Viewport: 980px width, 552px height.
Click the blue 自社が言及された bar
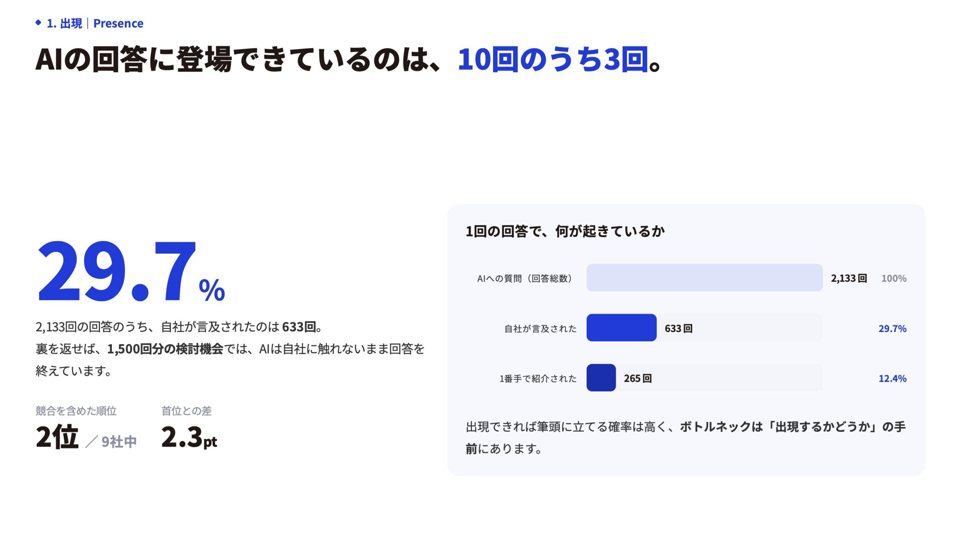pyautogui.click(x=621, y=328)
